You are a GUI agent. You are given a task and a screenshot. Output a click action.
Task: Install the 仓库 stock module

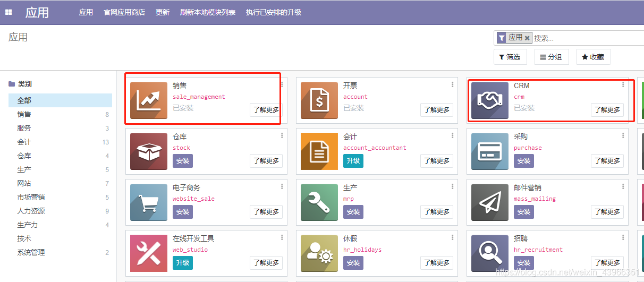coord(183,161)
